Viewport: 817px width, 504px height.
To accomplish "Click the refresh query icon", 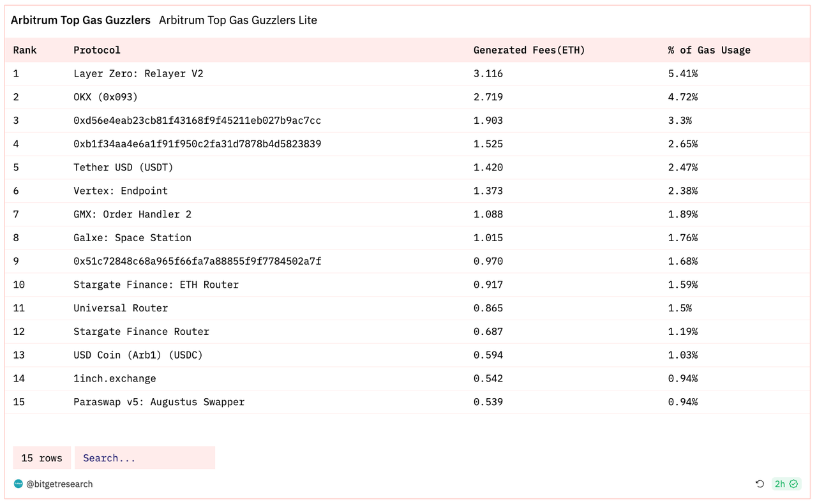I will (760, 484).
